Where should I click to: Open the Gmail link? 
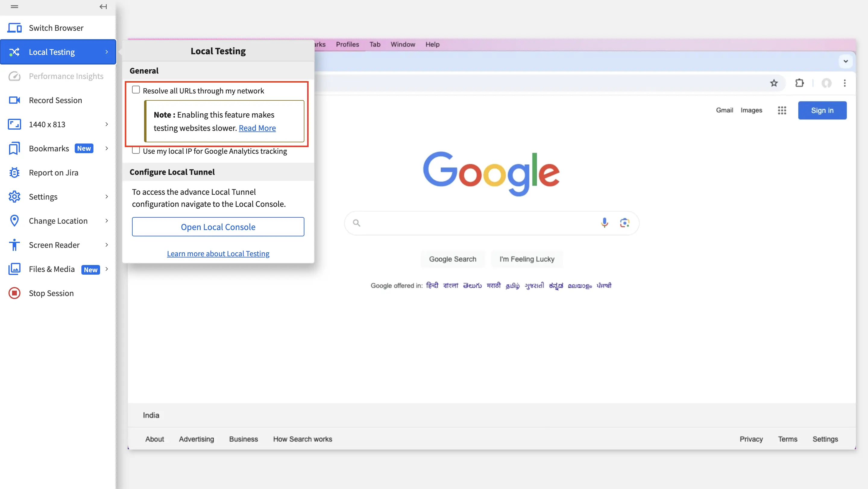(x=725, y=110)
